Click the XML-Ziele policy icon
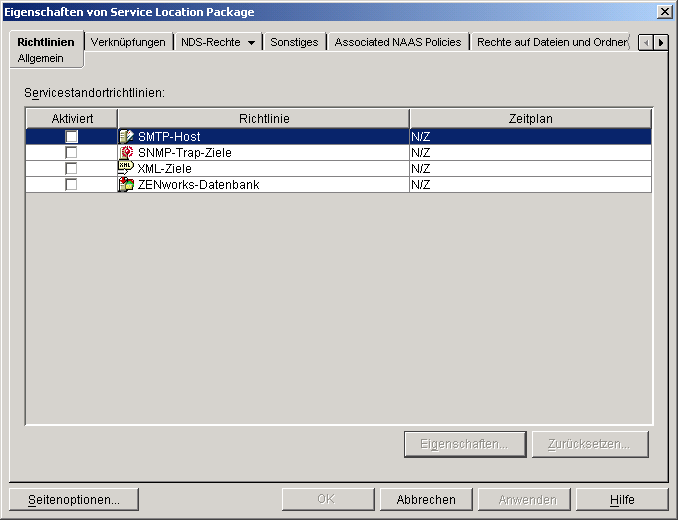 (126, 168)
